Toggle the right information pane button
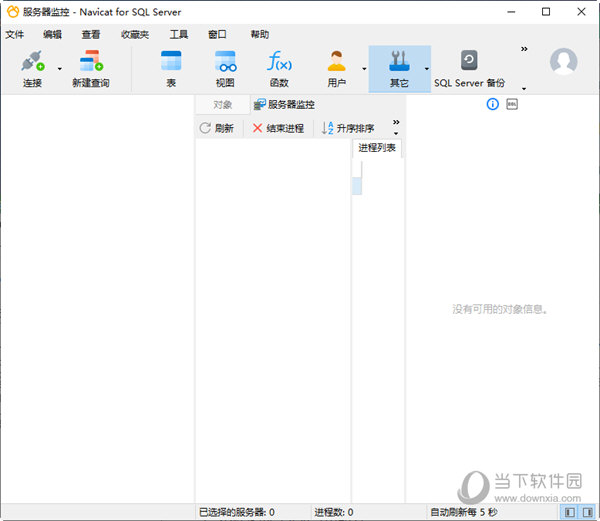This screenshot has width=600, height=521. pyautogui.click(x=588, y=512)
